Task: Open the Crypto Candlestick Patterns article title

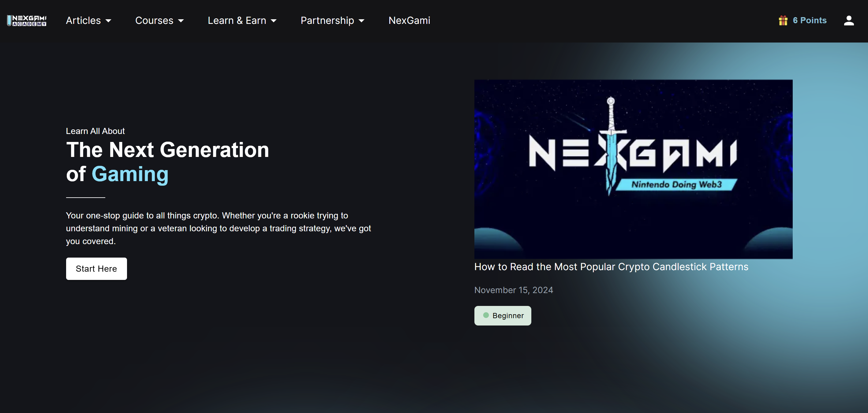Action: [611, 267]
